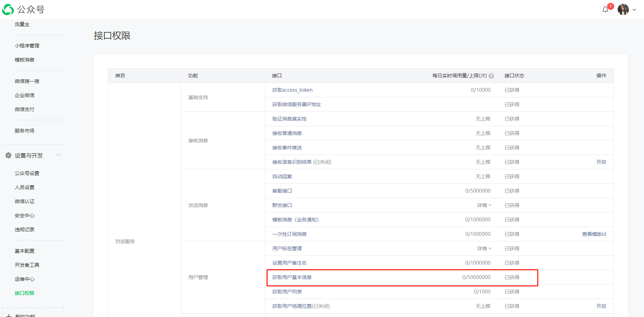This screenshot has width=644, height=317.
Task: Expand 详情 for 群发接口
Action: 484,205
